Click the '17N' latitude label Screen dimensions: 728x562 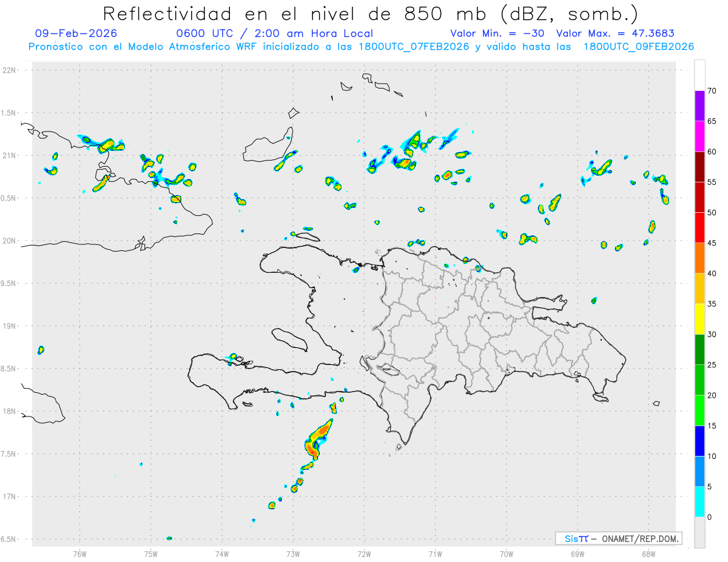tap(9, 497)
